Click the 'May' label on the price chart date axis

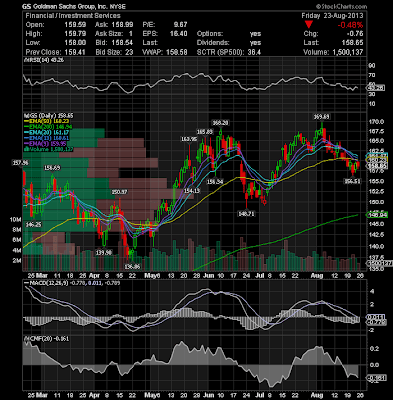click(x=150, y=276)
